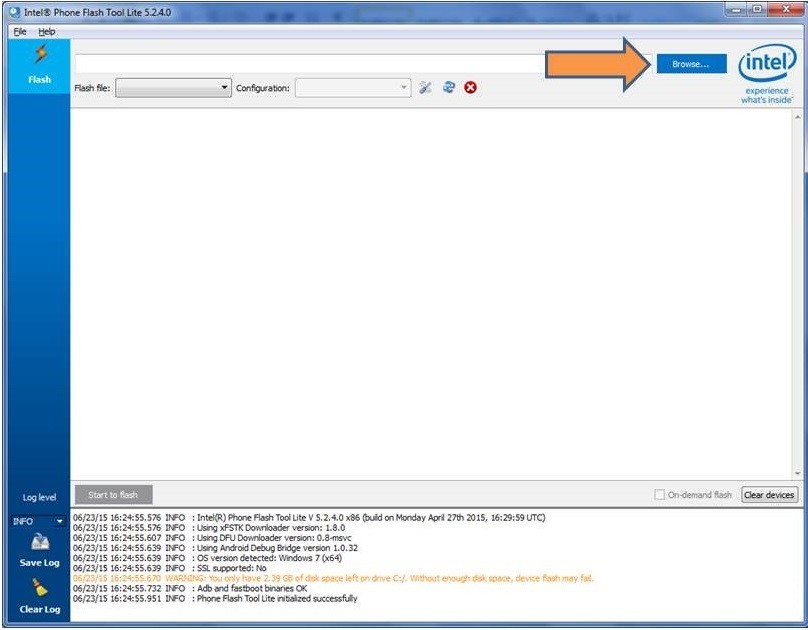Click the Start to flash button
Screen dimensions: 808x630
(113, 495)
